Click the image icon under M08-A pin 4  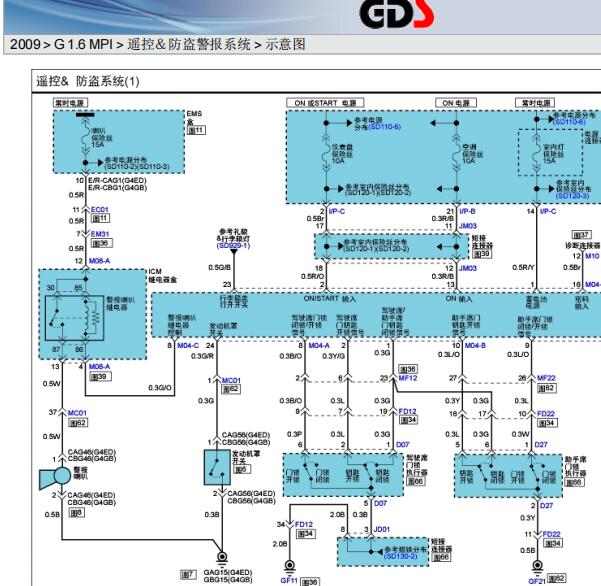[x=100, y=377]
